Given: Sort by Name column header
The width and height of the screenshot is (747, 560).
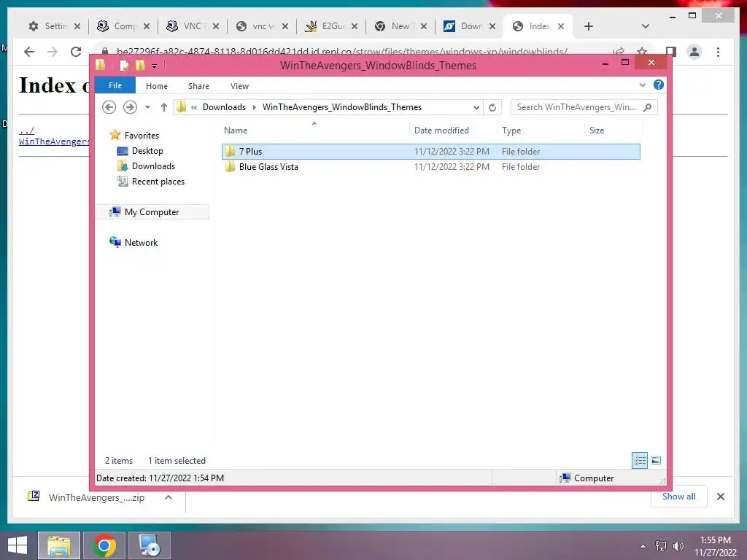Looking at the screenshot, I should [x=314, y=131].
